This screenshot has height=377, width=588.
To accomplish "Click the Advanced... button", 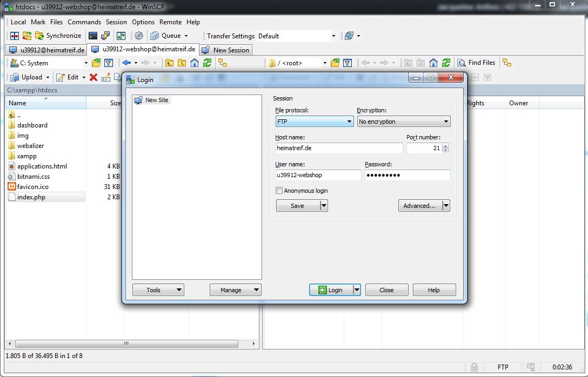I will [419, 206].
